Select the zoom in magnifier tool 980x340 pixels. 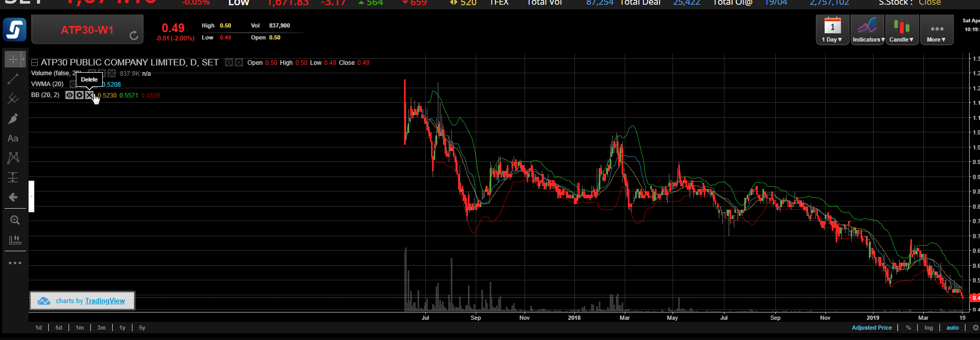[x=15, y=220]
